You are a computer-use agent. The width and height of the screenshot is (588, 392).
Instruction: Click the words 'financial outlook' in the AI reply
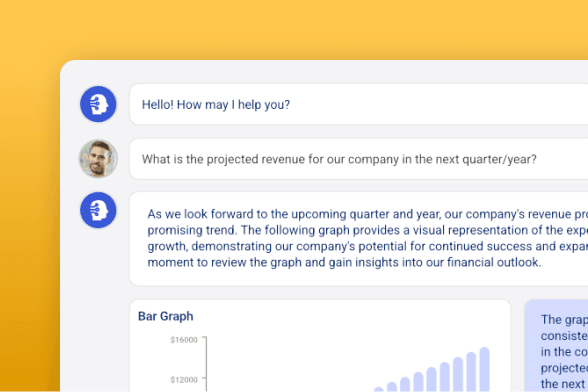(x=494, y=262)
